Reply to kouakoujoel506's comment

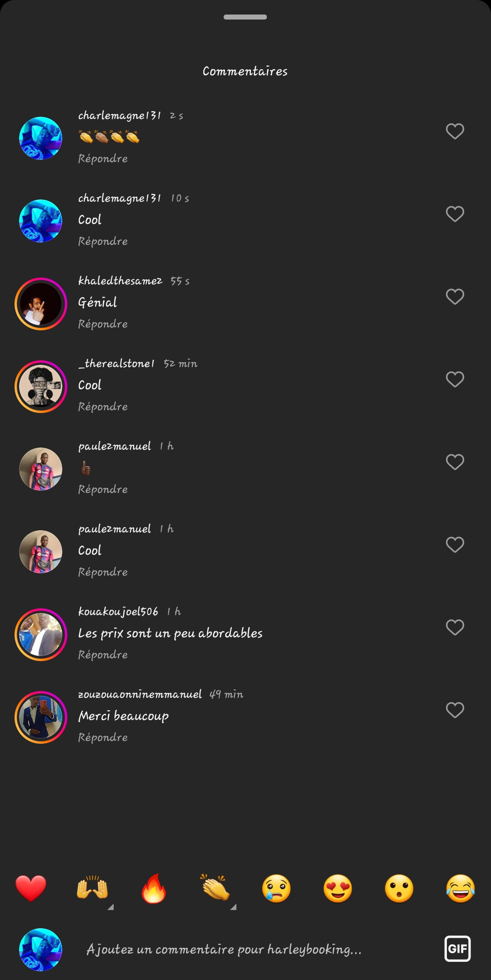click(103, 655)
